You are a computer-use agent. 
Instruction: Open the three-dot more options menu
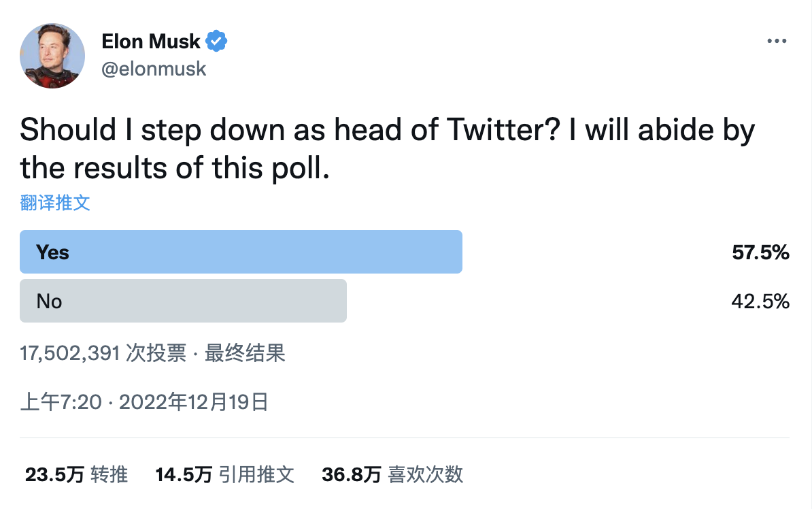point(777,41)
